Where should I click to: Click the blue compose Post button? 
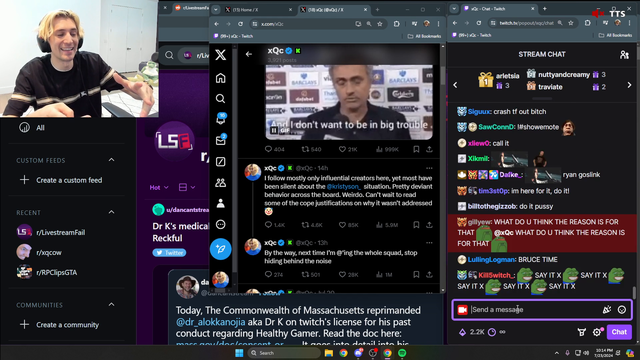tap(220, 249)
